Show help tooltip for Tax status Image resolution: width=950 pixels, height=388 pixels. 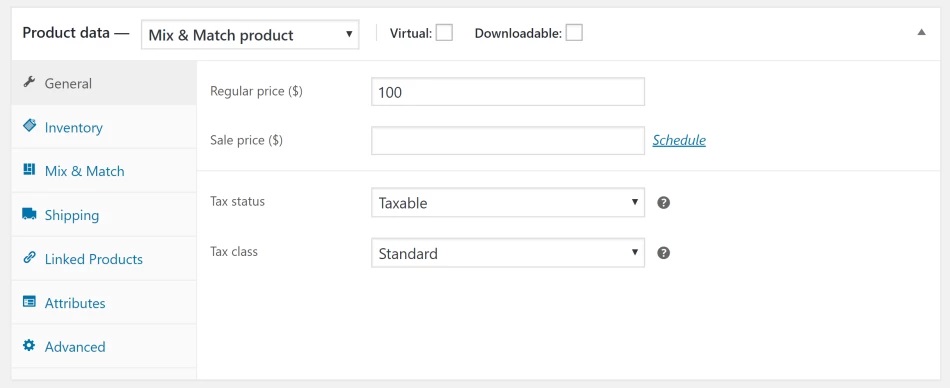(663, 202)
